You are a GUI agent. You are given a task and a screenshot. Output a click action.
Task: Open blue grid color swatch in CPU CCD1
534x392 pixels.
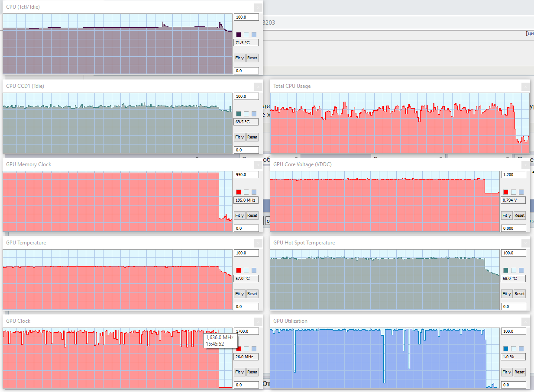pos(254,114)
